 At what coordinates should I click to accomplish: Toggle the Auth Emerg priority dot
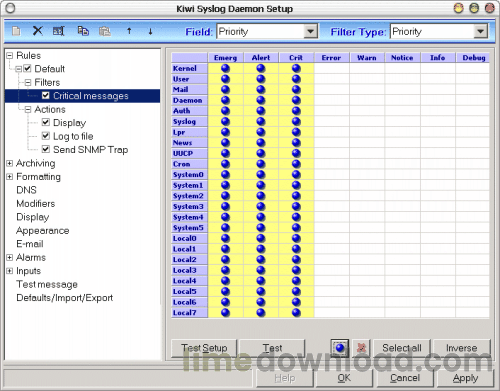(x=225, y=111)
